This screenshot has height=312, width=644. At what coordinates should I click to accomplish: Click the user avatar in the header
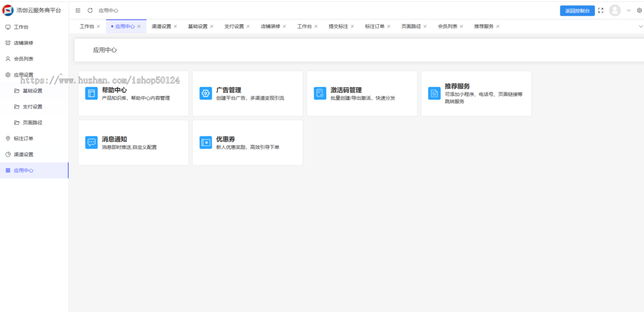614,10
